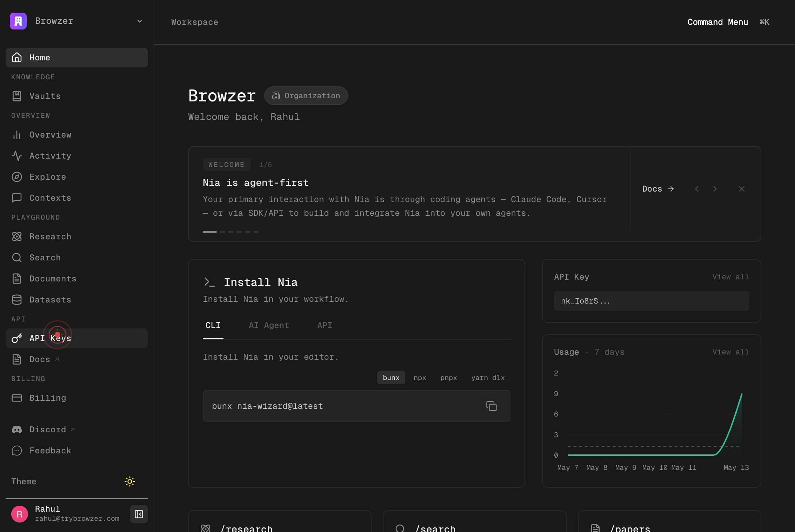Image resolution: width=795 pixels, height=532 pixels.
Task: Jump to second welcome slide indicator
Action: [x=222, y=232]
